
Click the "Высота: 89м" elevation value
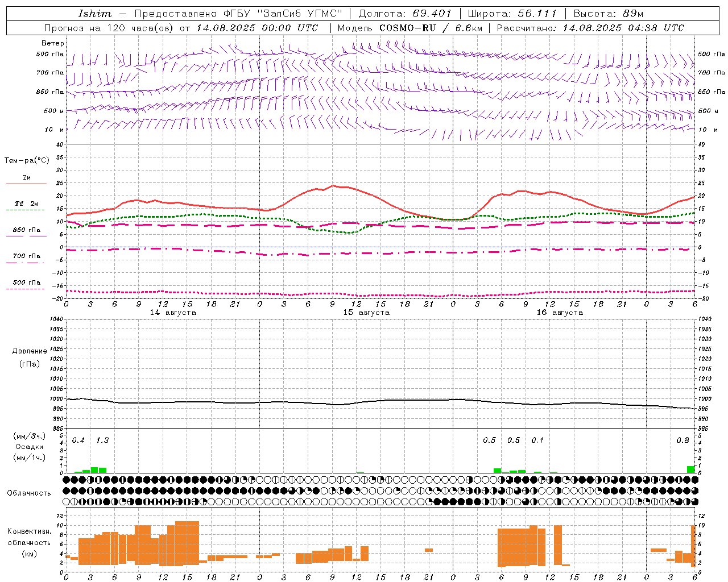(609, 14)
